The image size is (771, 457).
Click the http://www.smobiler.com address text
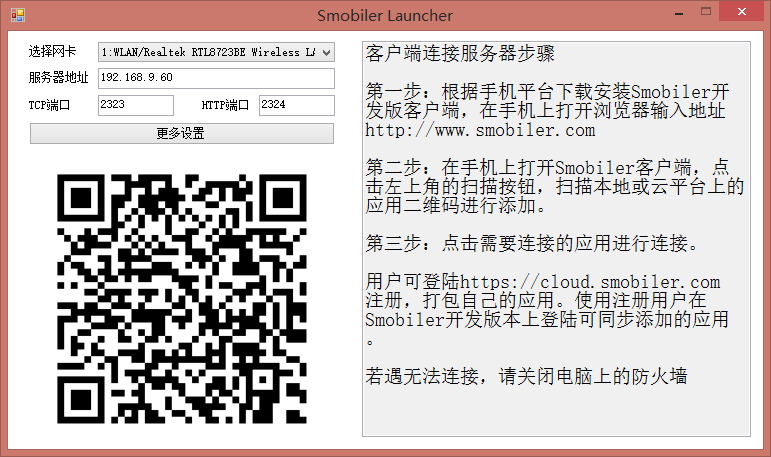point(480,130)
